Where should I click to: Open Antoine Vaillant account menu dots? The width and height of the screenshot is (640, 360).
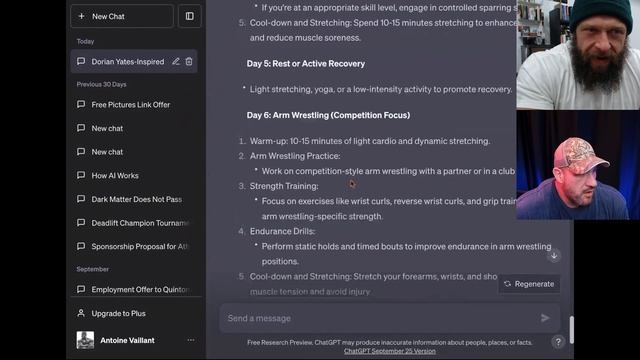tap(191, 340)
